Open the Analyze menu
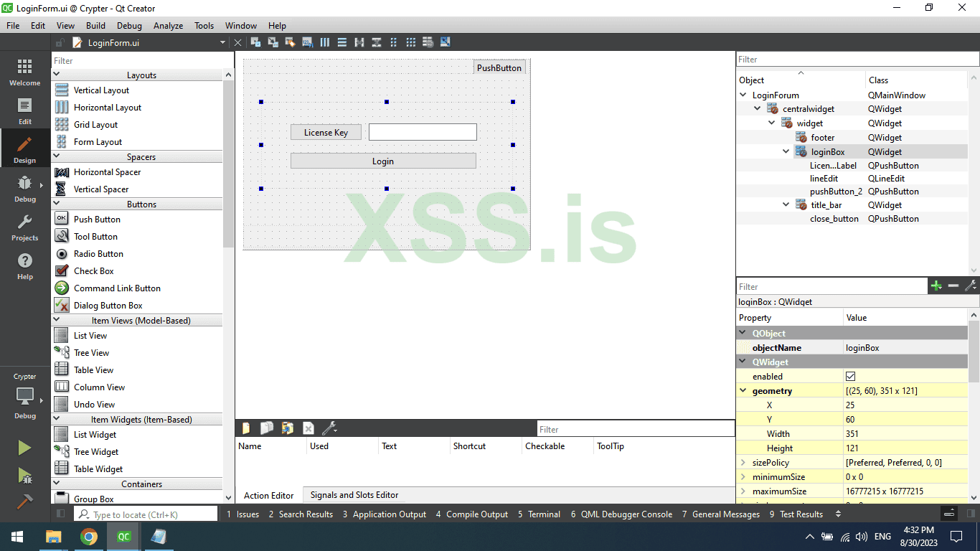The width and height of the screenshot is (980, 551). click(168, 25)
